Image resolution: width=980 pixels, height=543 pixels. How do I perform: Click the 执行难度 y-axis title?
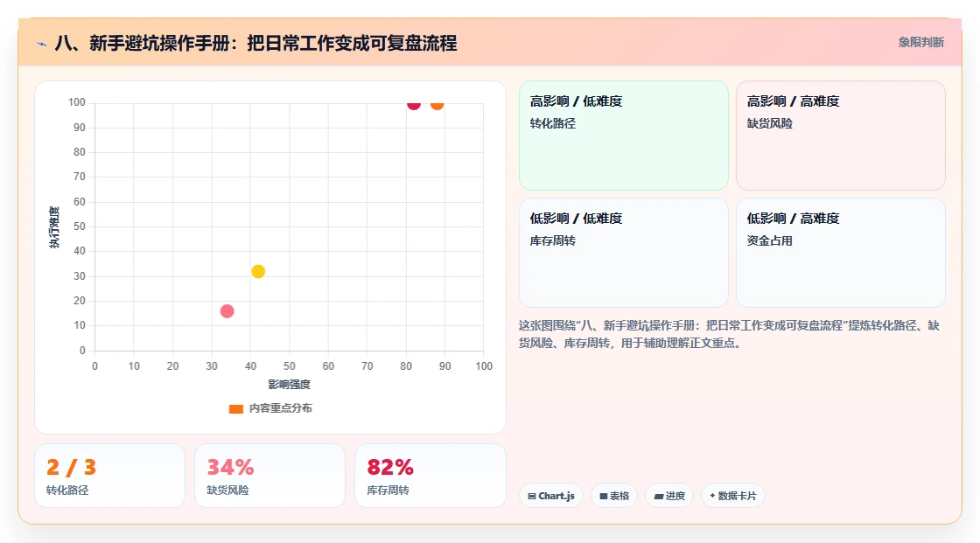[54, 227]
